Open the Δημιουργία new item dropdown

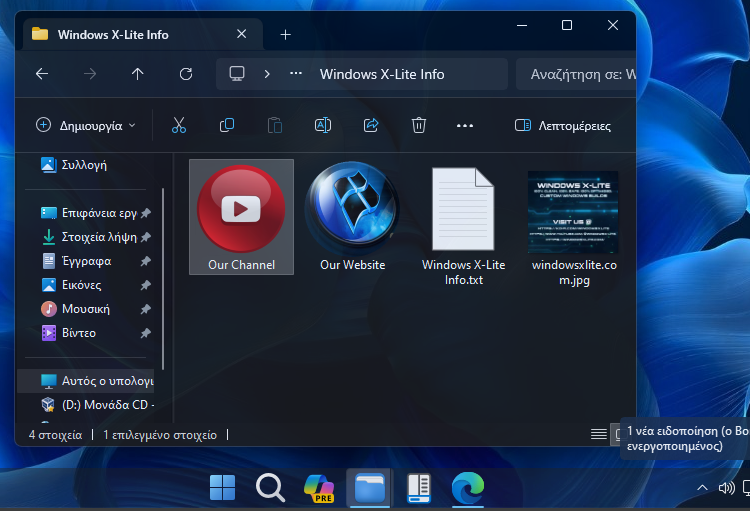point(86,125)
